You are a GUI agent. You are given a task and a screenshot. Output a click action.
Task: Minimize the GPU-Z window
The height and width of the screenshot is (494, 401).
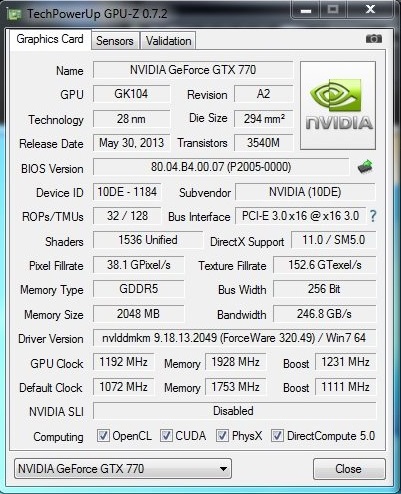pos(306,10)
